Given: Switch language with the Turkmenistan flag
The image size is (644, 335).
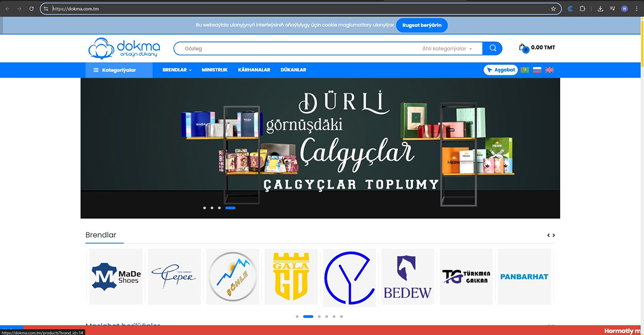Looking at the screenshot, I should pyautogui.click(x=525, y=70).
